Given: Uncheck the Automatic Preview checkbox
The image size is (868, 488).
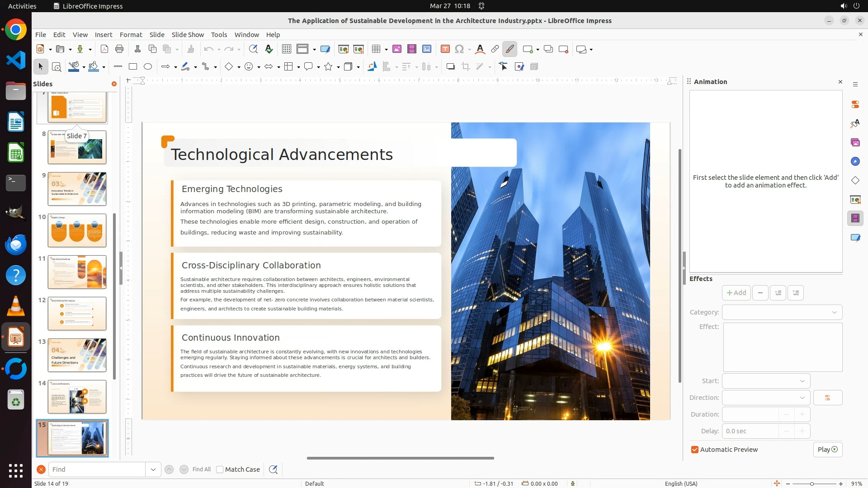Looking at the screenshot, I should tap(695, 450).
